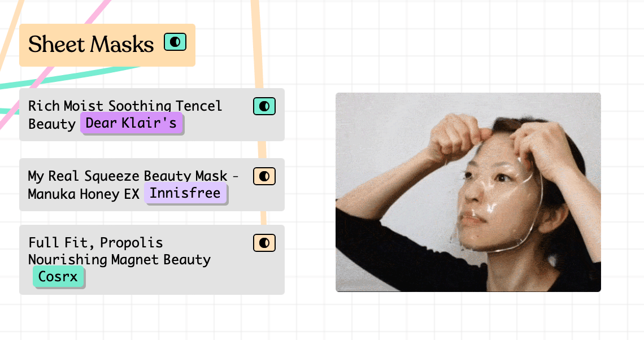Screen dimensions: 644x340
Task: Open the Full Fit, Propolis card title
Action: coord(95,243)
